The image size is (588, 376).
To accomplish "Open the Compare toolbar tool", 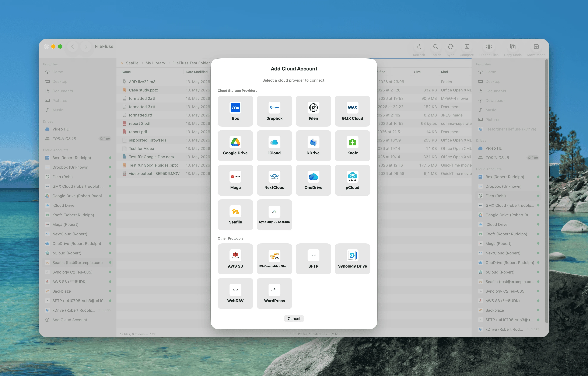I will click(467, 47).
